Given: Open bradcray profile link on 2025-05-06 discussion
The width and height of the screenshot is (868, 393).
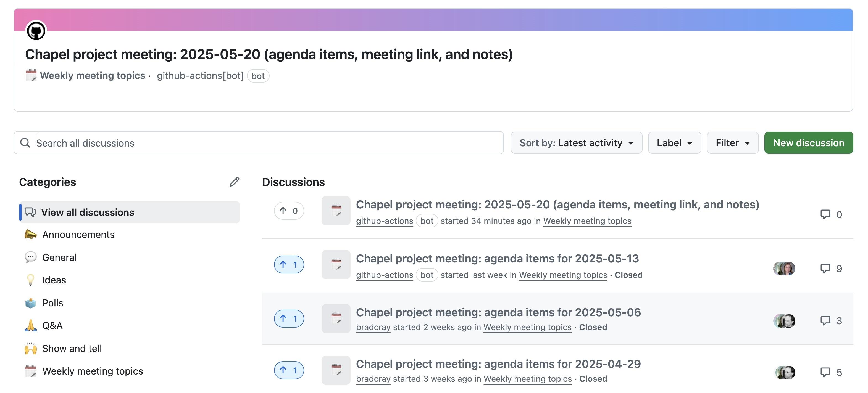Looking at the screenshot, I should click(x=373, y=327).
